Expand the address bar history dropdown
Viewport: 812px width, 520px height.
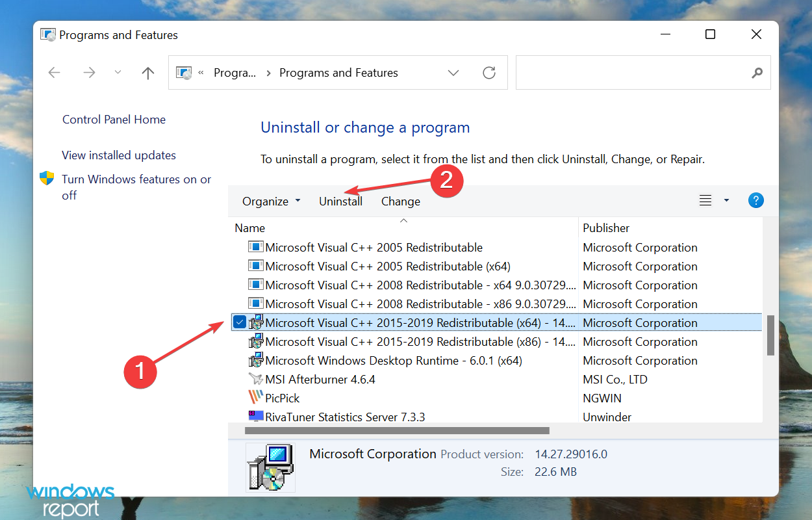coord(453,73)
